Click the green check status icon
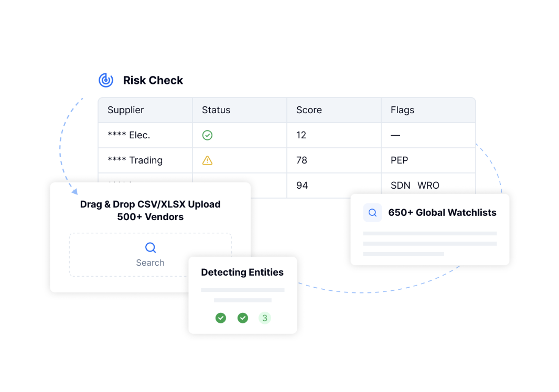Image resolution: width=559 pixels, height=392 pixels. point(207,135)
